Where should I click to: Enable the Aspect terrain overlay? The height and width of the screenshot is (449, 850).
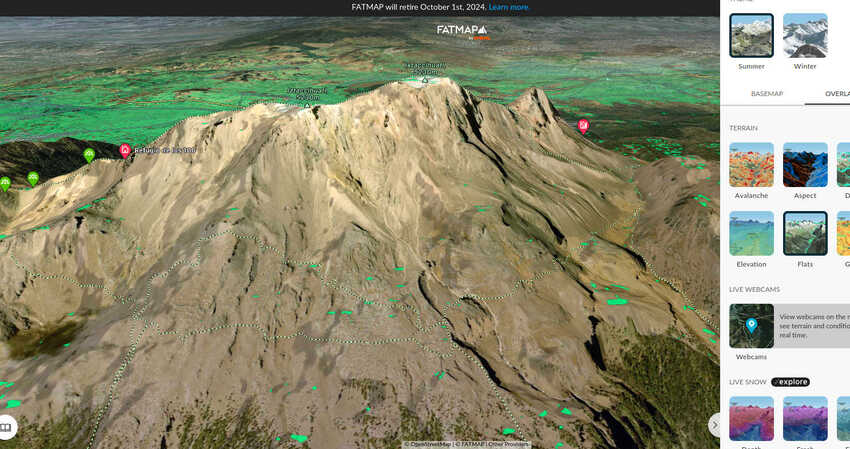[x=805, y=165]
